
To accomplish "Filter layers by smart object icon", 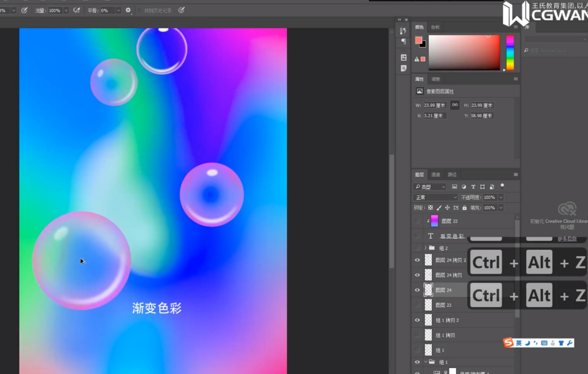I will [492, 187].
